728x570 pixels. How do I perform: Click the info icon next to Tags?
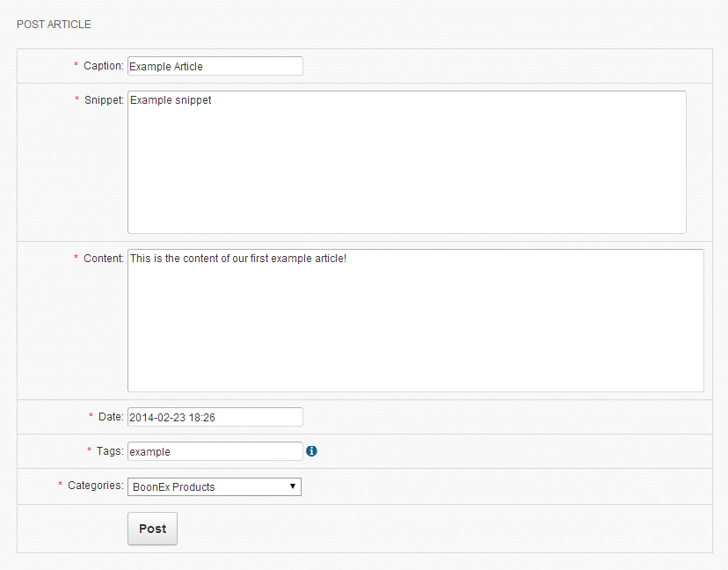coord(311,451)
